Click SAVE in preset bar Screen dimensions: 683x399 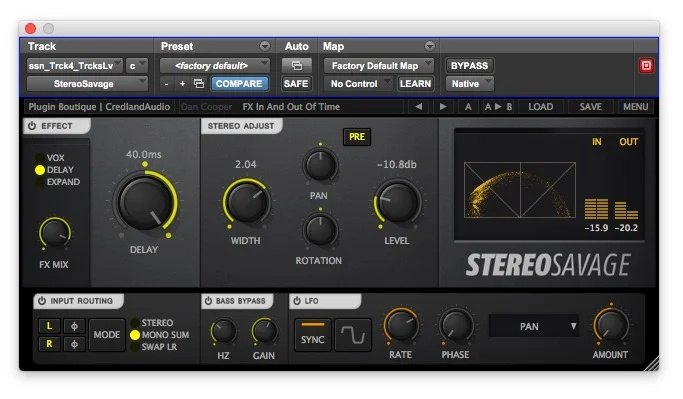pyautogui.click(x=590, y=107)
